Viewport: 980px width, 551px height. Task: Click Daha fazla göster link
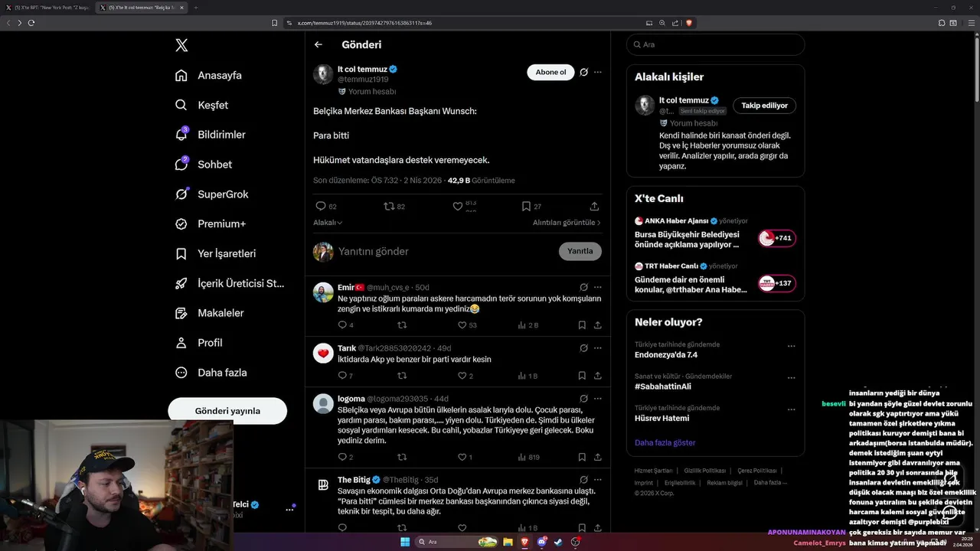(x=665, y=443)
